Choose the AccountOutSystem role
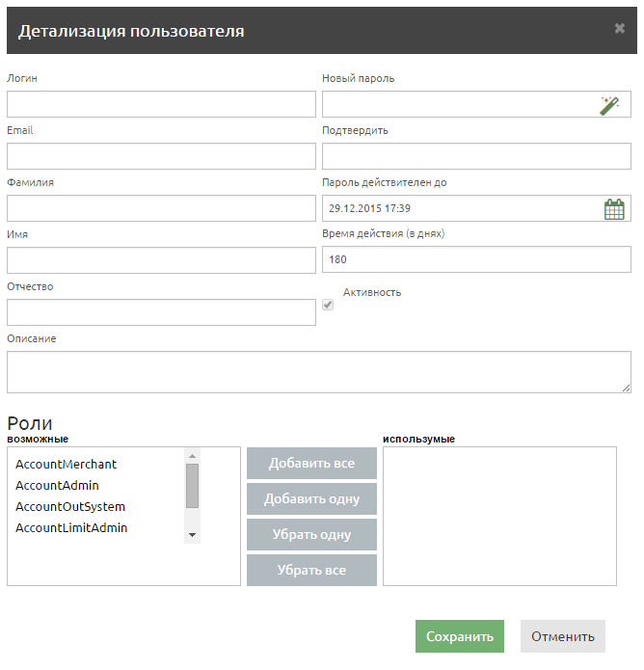Viewport: 644px width, 670px height. pos(70,507)
